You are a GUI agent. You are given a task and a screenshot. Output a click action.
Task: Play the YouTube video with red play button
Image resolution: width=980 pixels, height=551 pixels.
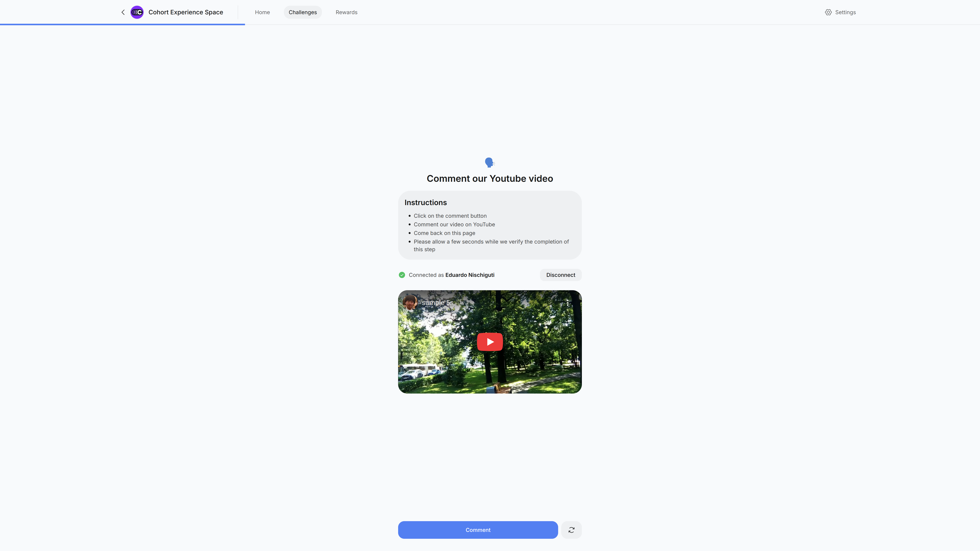(490, 342)
